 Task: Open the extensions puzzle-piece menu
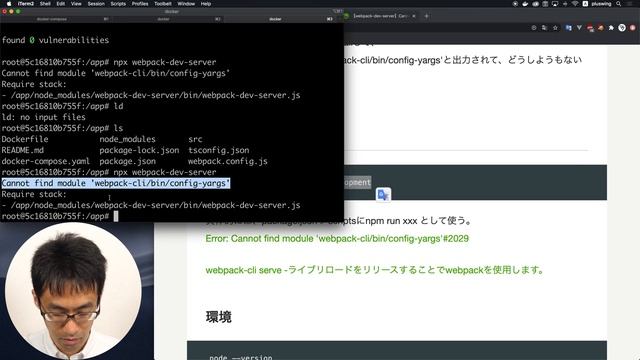[611, 28]
